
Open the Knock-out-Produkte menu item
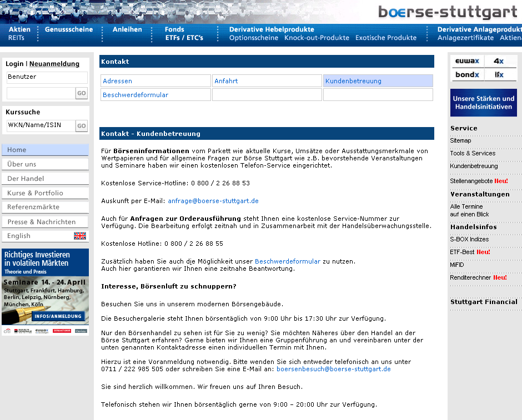[317, 38]
